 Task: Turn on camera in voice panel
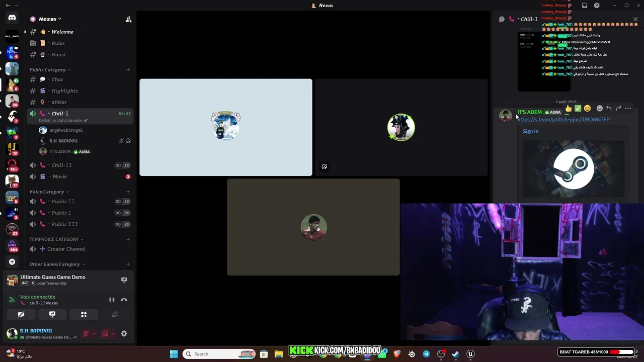21,314
